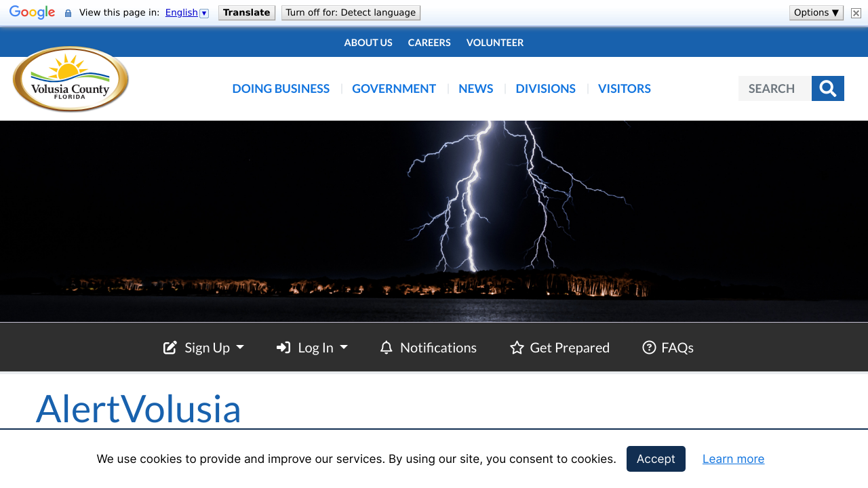Click the Notifications label text
Screen dimensions: 868x488
pyautogui.click(x=438, y=348)
